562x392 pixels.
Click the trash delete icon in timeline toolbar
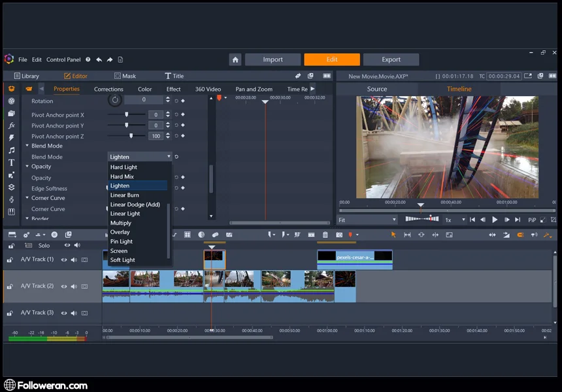(x=325, y=235)
